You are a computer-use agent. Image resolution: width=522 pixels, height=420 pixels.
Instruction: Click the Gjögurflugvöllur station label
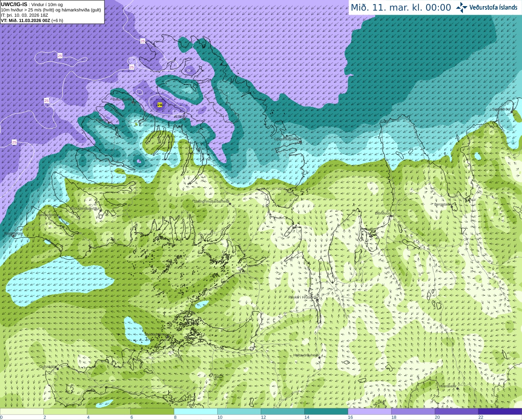[287, 139]
